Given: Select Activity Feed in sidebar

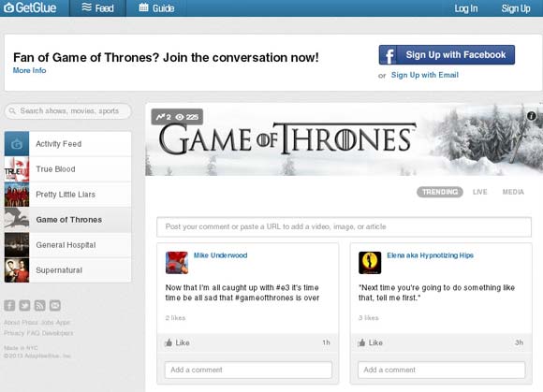Looking at the screenshot, I should [67, 143].
